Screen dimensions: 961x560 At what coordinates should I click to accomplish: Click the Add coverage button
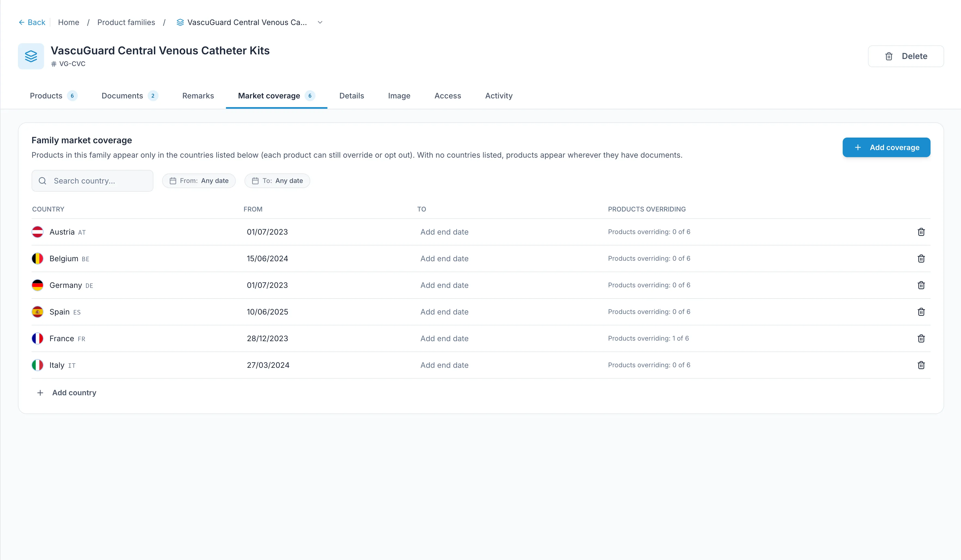[x=886, y=148]
